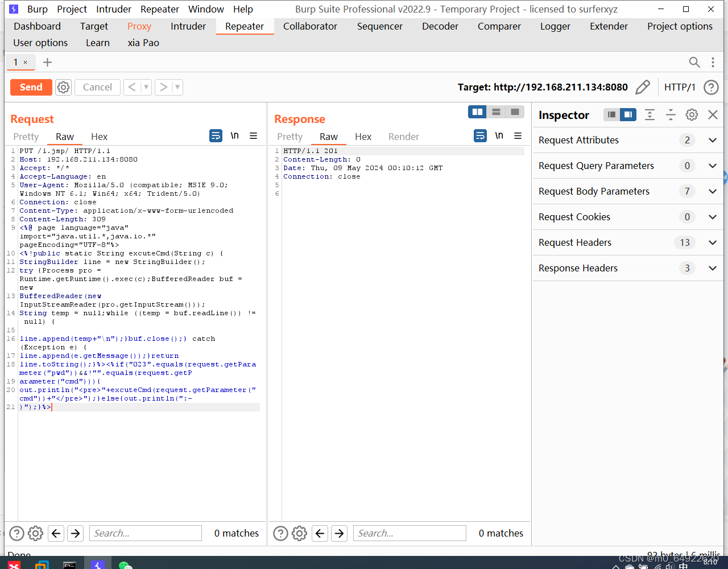Select the request Raw tab

(x=65, y=137)
